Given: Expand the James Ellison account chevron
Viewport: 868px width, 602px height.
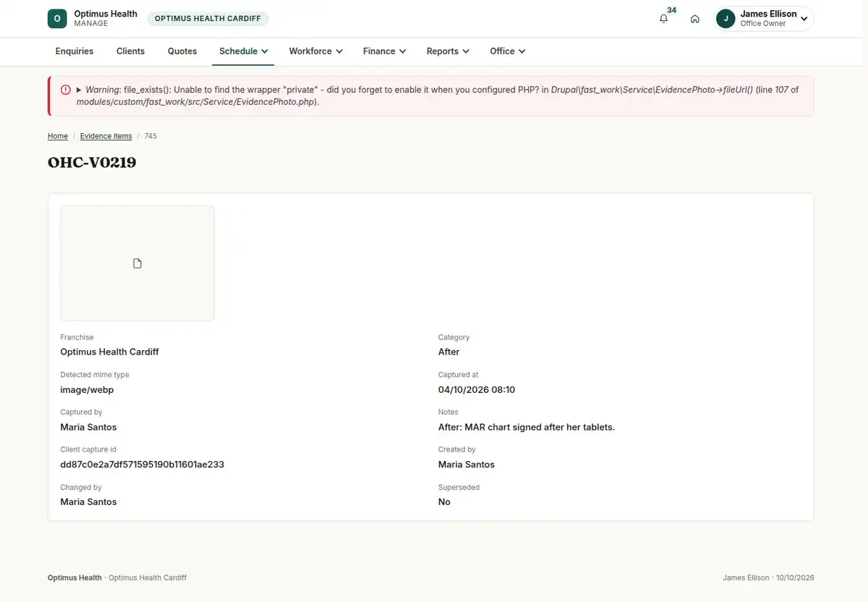Looking at the screenshot, I should point(804,20).
